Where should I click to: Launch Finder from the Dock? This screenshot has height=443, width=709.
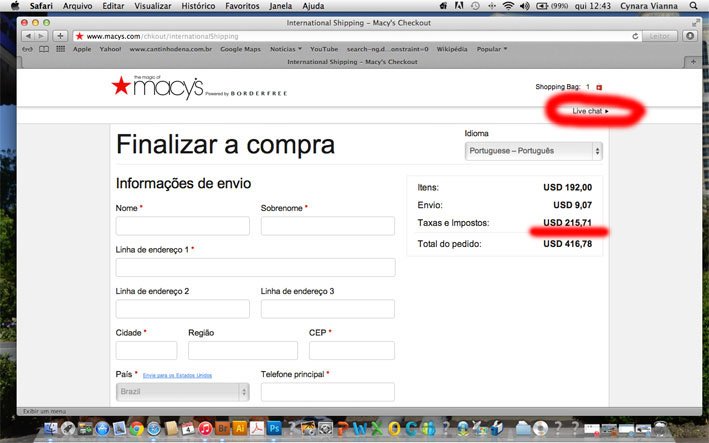point(51,428)
